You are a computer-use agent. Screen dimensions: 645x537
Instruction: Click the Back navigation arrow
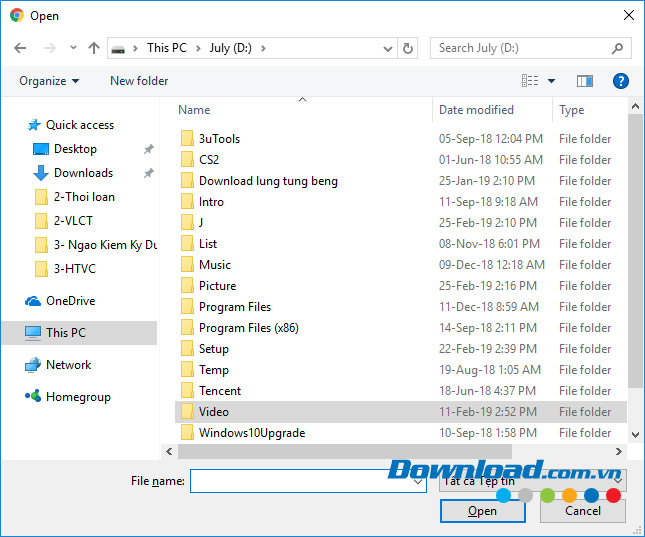20,48
